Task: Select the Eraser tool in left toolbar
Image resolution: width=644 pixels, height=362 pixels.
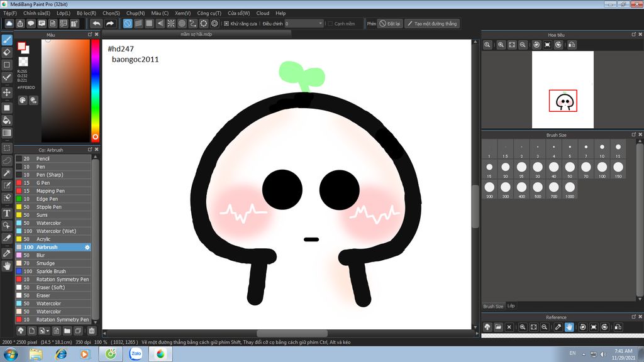Action: coord(7,52)
